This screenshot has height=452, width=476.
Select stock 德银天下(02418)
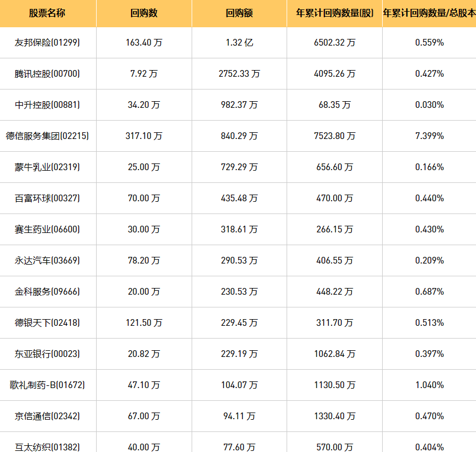pyautogui.click(x=47, y=323)
